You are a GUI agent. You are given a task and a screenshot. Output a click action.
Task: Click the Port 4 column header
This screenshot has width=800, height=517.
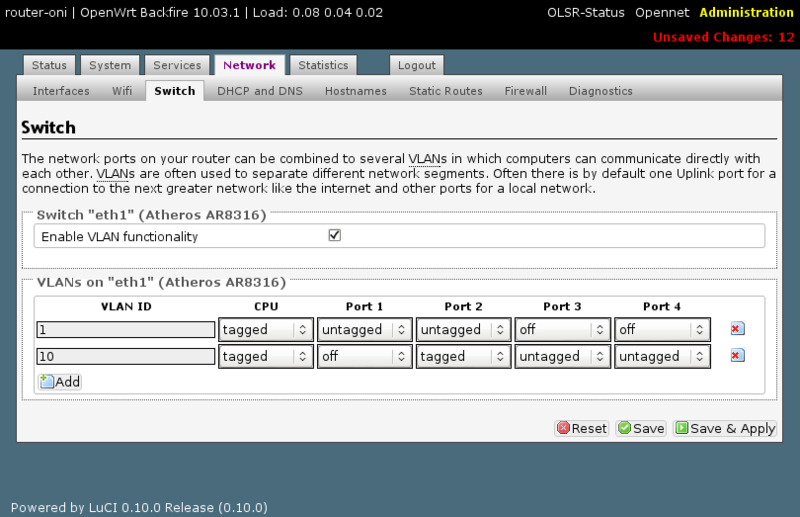662,306
